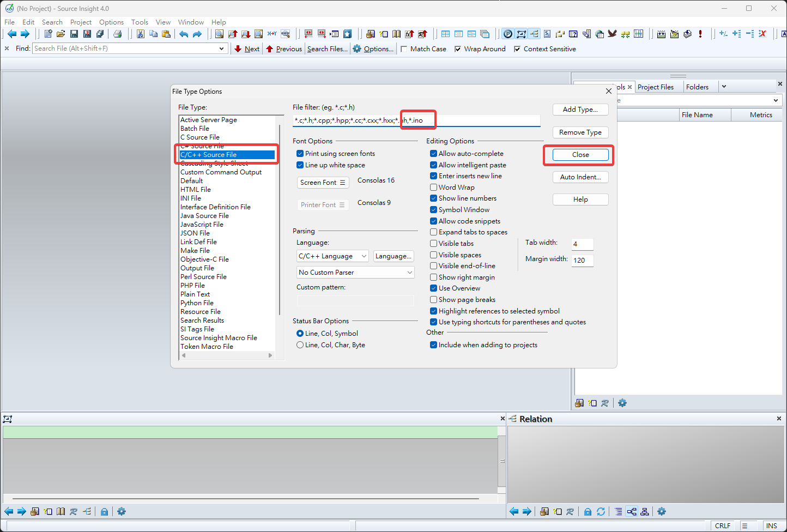787x532 pixels.
Task: Enable Expand tabs to spaces
Action: point(433,232)
